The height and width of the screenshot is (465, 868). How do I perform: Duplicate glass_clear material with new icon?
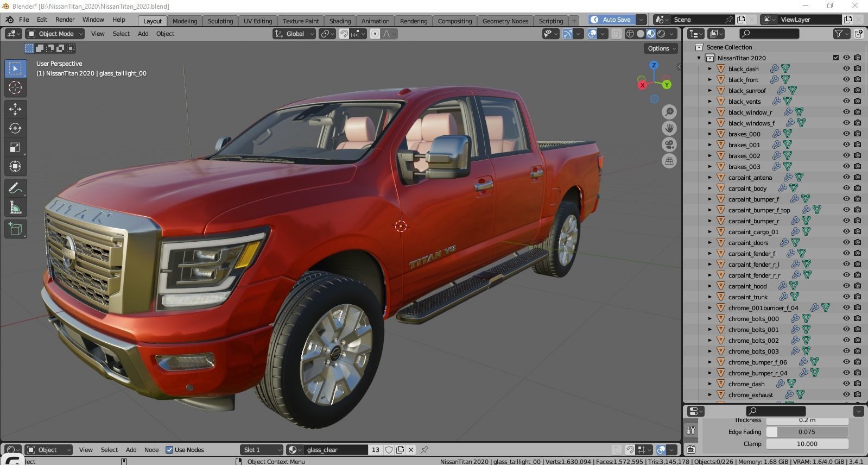click(400, 450)
